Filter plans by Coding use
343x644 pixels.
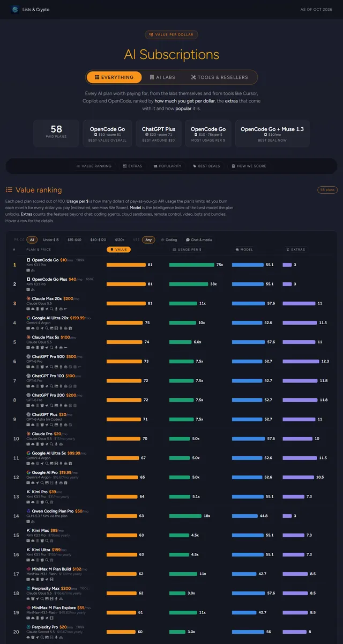pos(169,240)
